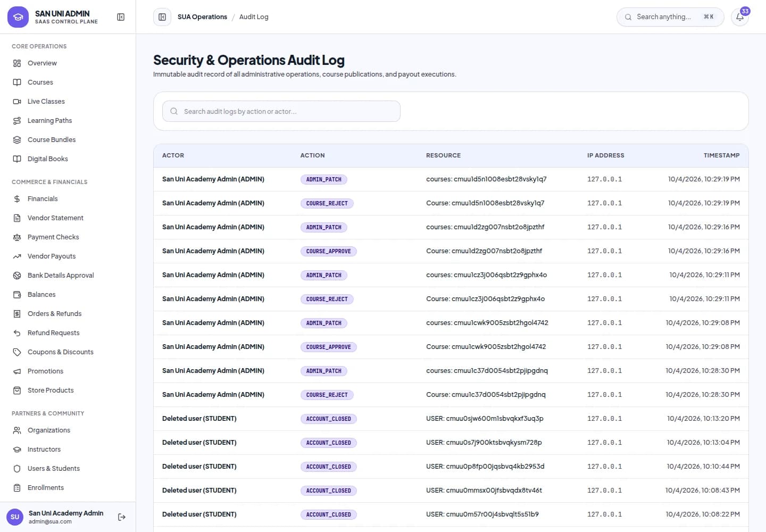This screenshot has height=532, width=766.
Task: Click the San Uni Admin graduation cap logo
Action: (18, 17)
